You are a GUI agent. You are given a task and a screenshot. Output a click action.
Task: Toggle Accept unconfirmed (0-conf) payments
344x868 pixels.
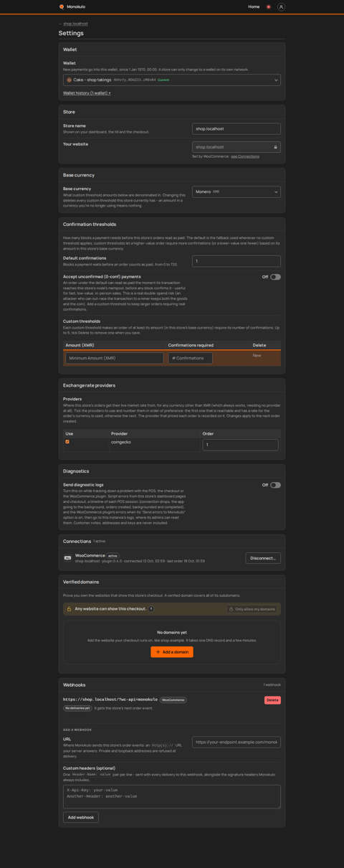pyautogui.click(x=275, y=277)
